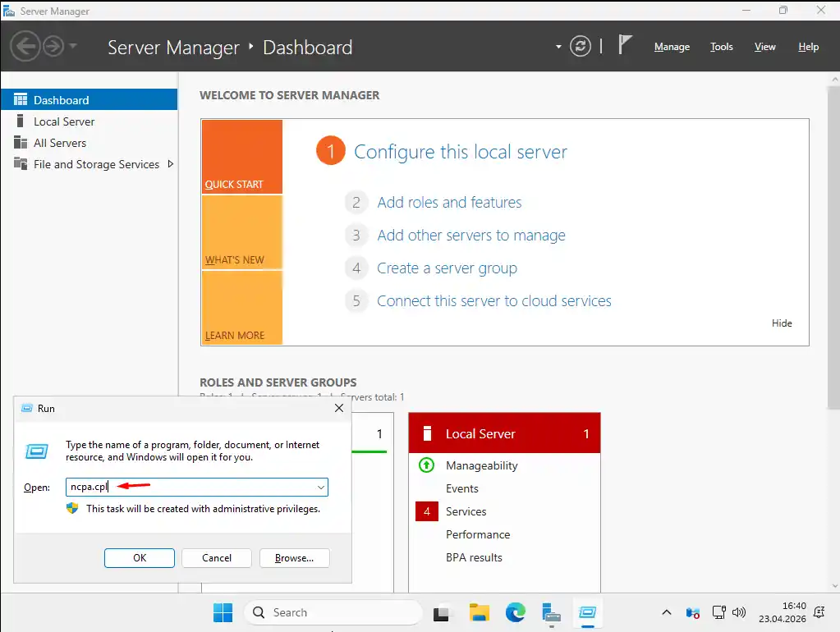Viewport: 840px width, 632px height.
Task: Click OK in the Run dialog
Action: 140,557
